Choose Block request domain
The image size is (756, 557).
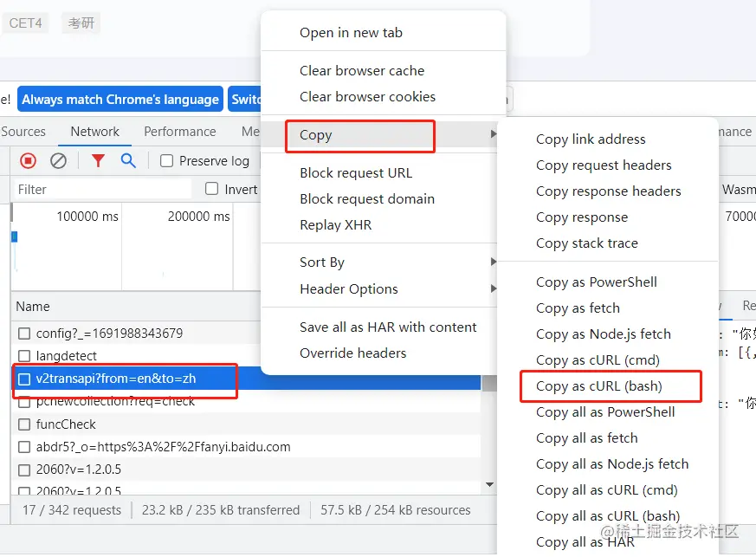point(367,198)
